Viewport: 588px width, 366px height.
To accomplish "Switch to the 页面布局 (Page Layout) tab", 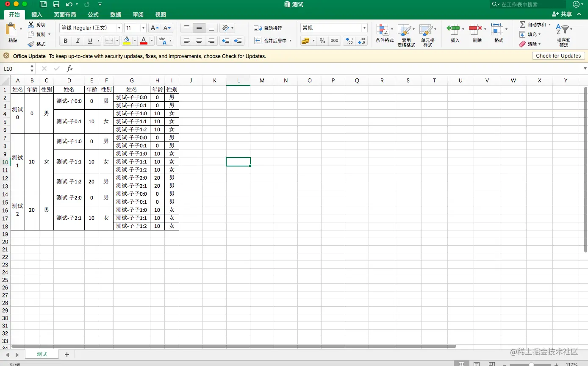I will (65, 14).
